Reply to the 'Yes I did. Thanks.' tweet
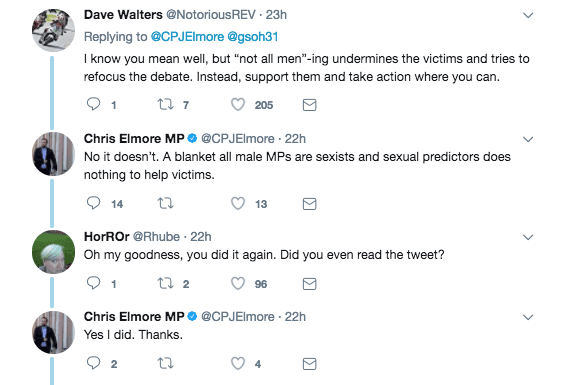Screen dimensions: 566x385 pos(93,363)
